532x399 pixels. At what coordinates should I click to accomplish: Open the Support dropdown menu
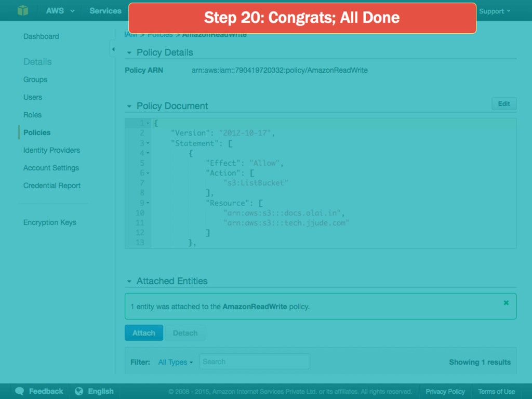(495, 11)
